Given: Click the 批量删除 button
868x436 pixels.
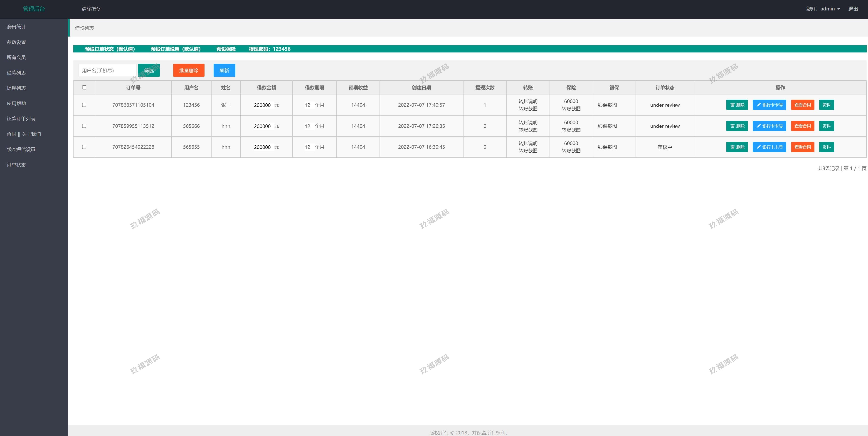Looking at the screenshot, I should tap(188, 70).
